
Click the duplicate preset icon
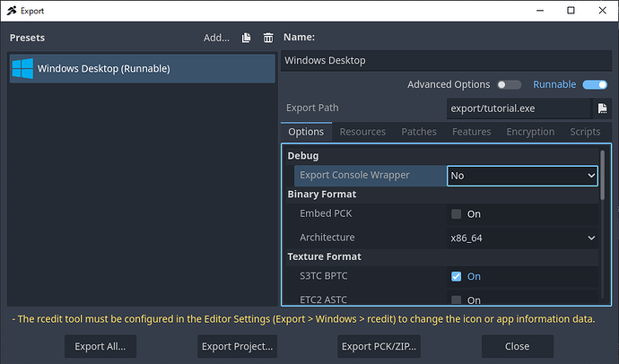[x=247, y=38]
